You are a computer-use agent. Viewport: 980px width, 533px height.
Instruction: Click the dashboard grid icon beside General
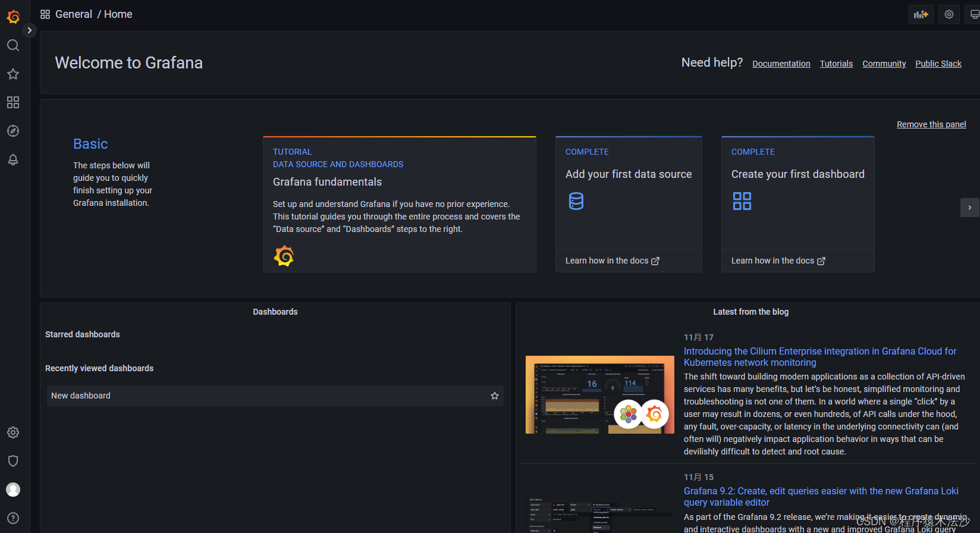tap(45, 14)
